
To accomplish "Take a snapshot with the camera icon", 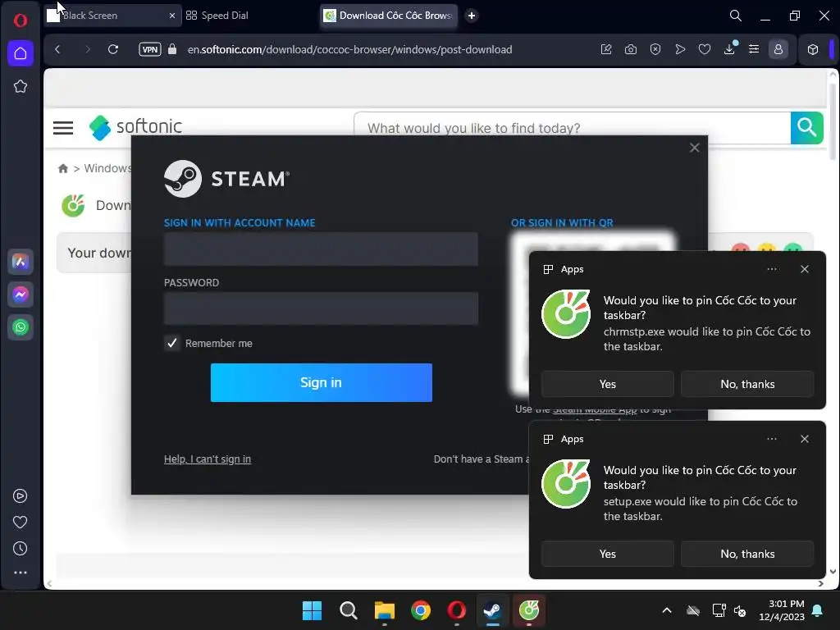I will [631, 49].
